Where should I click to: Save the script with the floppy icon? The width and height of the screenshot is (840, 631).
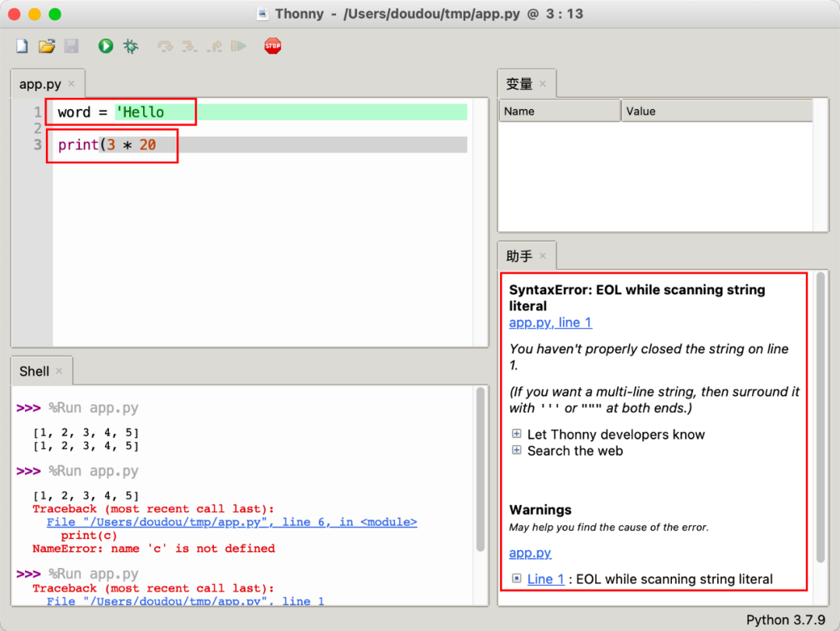click(71, 47)
